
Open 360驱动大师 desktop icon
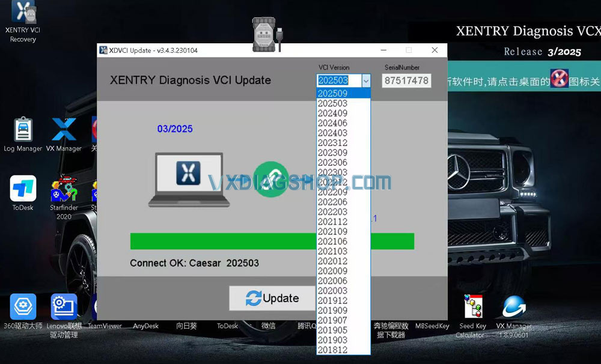[23, 311]
